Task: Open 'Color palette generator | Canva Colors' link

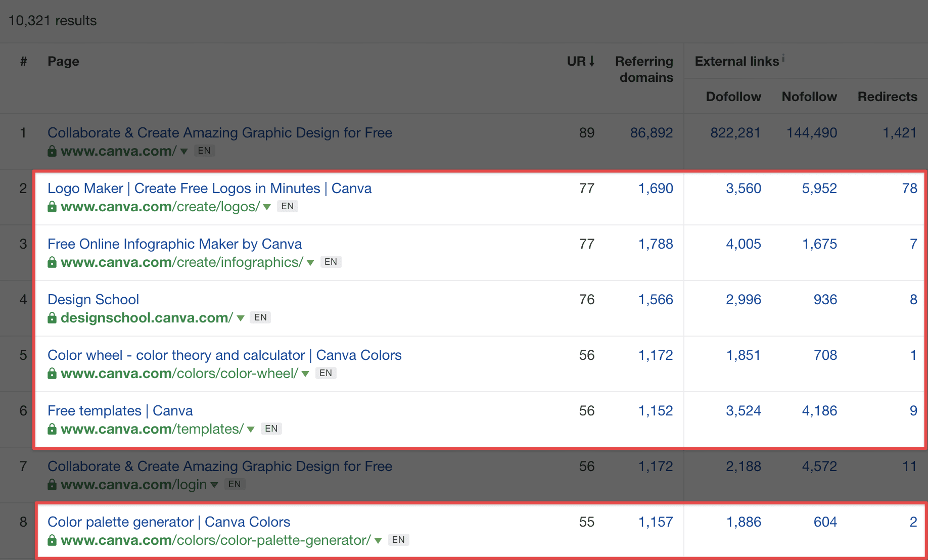Action: click(x=169, y=522)
